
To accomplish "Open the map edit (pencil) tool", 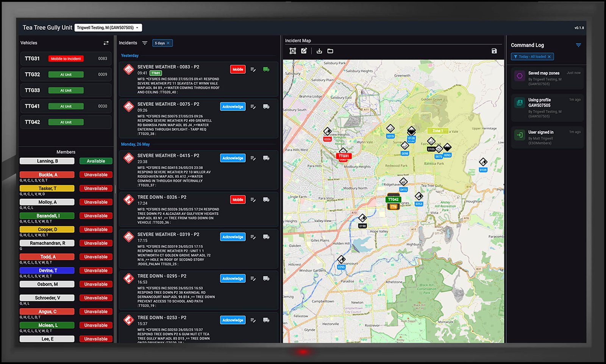I will pos(303,50).
